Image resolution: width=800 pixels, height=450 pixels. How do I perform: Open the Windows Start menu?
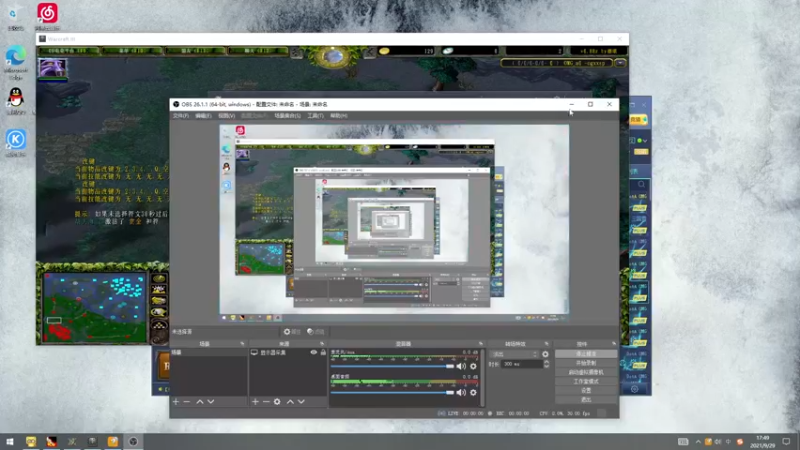coord(10,441)
